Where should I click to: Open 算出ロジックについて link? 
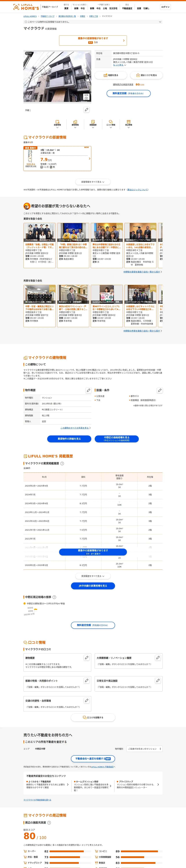coord(138,190)
